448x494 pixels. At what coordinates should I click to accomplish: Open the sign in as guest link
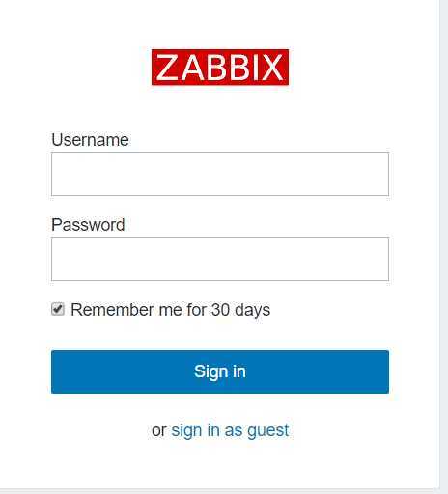click(x=230, y=430)
